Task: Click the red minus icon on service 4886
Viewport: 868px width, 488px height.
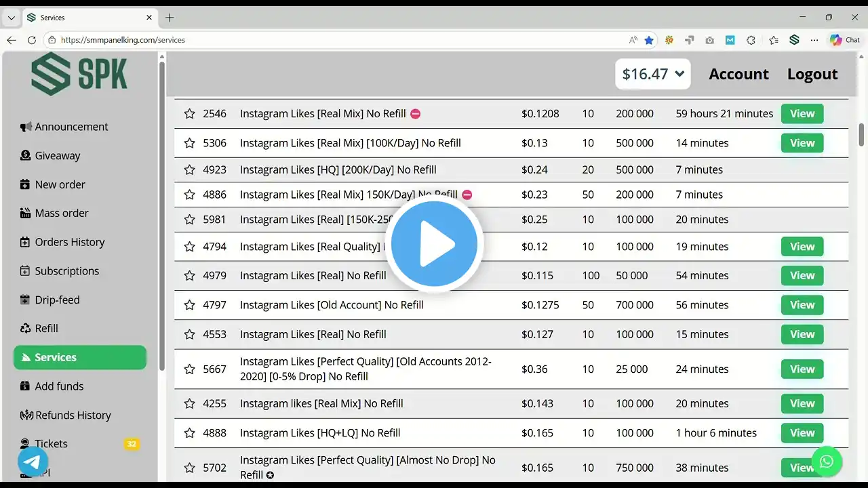Action: coord(467,195)
